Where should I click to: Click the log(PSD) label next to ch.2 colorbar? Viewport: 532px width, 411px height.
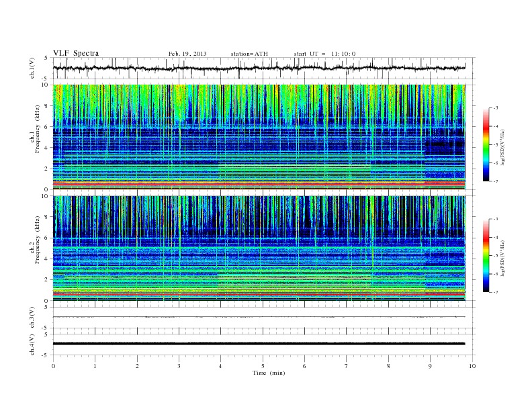[x=503, y=259]
